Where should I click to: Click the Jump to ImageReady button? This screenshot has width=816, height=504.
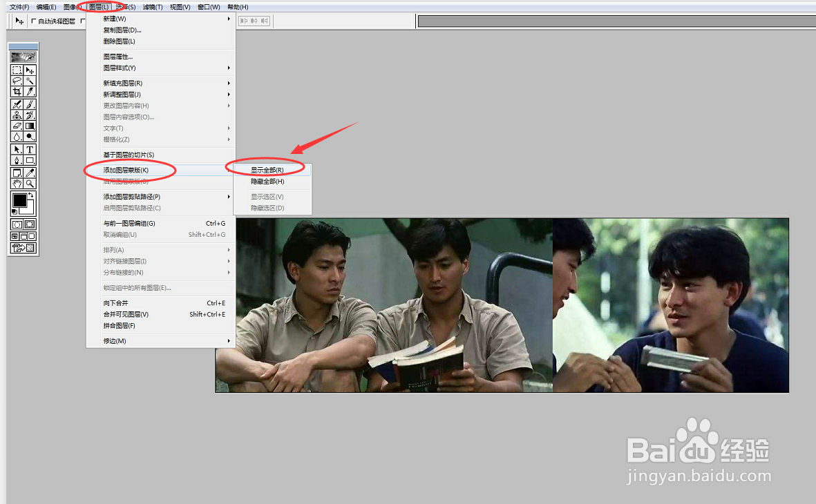23,248
